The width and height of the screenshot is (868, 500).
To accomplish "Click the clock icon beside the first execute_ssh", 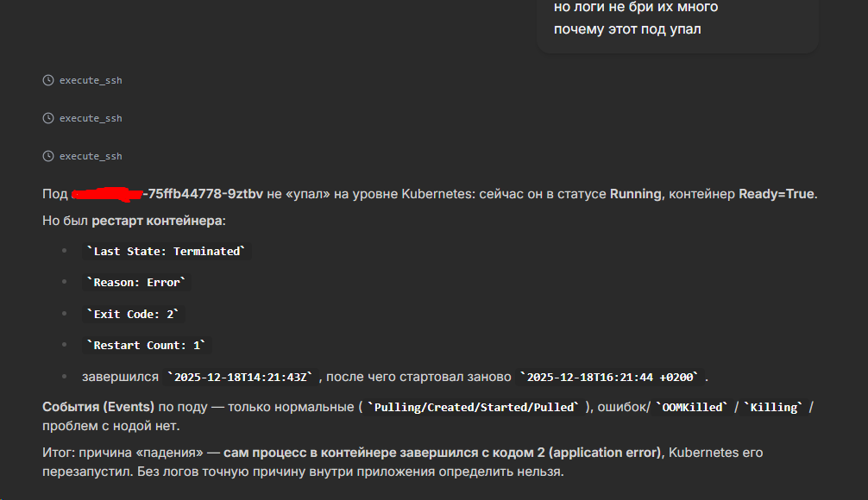I will 48,80.
